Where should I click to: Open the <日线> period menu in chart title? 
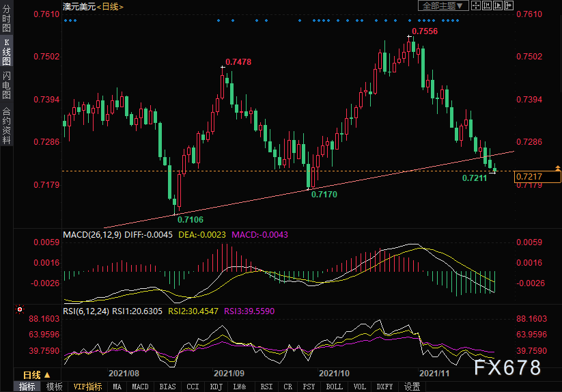coord(109,6)
